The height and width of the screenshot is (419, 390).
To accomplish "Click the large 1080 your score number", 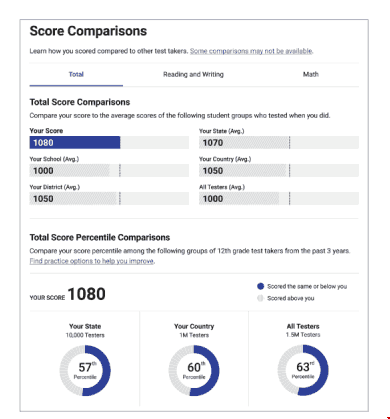I will coord(86,294).
